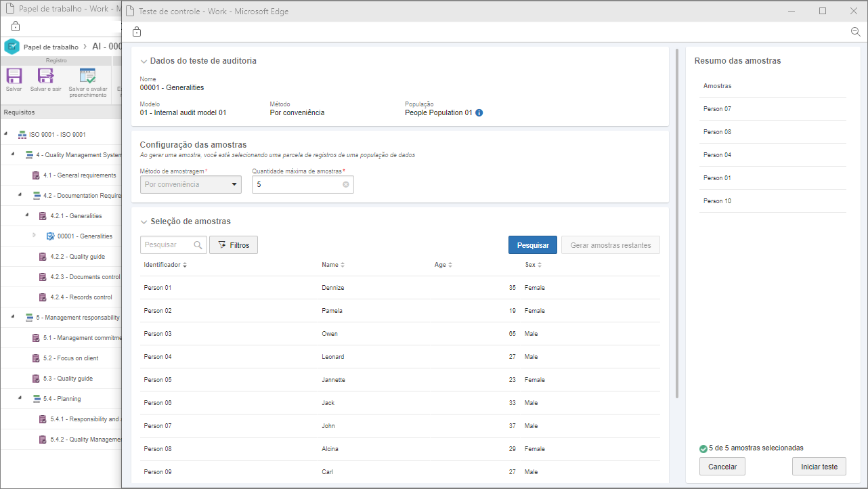Click the green check selected-samples icon
The width and height of the screenshot is (868, 489).
point(703,448)
